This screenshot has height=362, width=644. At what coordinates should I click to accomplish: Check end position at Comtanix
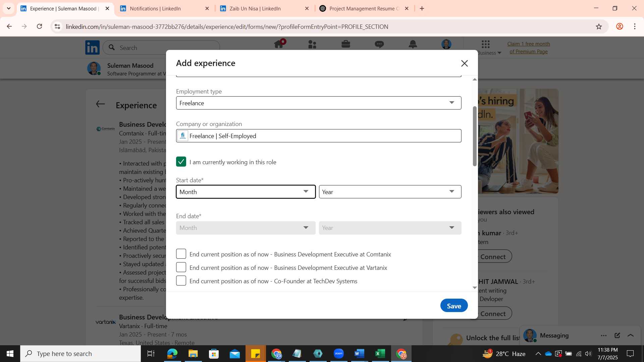pyautogui.click(x=181, y=254)
